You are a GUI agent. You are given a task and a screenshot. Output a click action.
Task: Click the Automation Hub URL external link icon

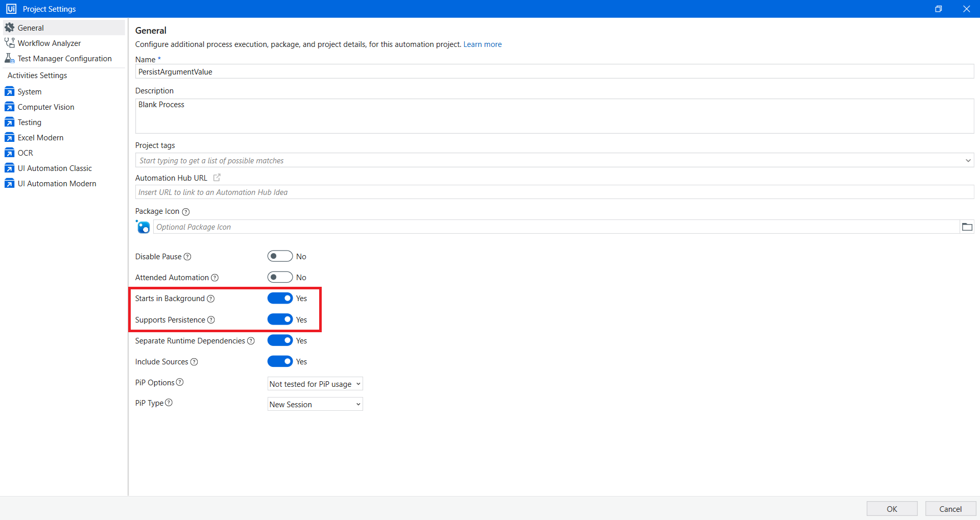tap(217, 177)
